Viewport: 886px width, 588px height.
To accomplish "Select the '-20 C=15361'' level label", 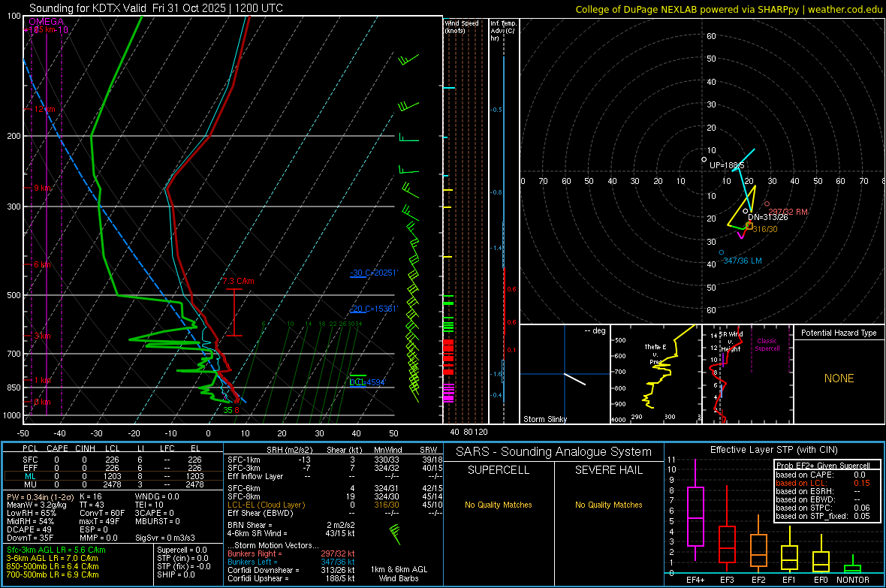I will pyautogui.click(x=373, y=309).
